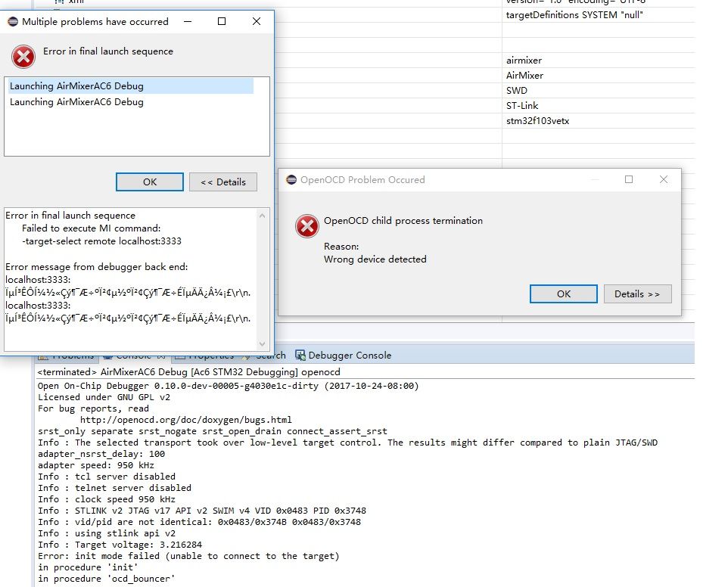Click the 'Error: init mode failed' console line

coord(188,556)
